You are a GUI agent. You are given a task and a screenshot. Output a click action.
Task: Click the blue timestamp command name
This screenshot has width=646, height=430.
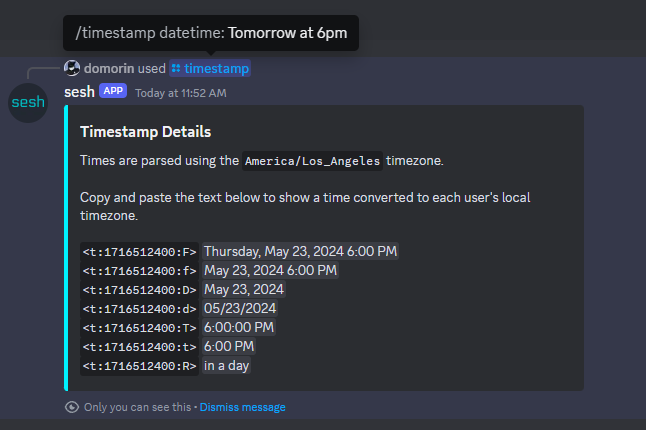pos(216,68)
